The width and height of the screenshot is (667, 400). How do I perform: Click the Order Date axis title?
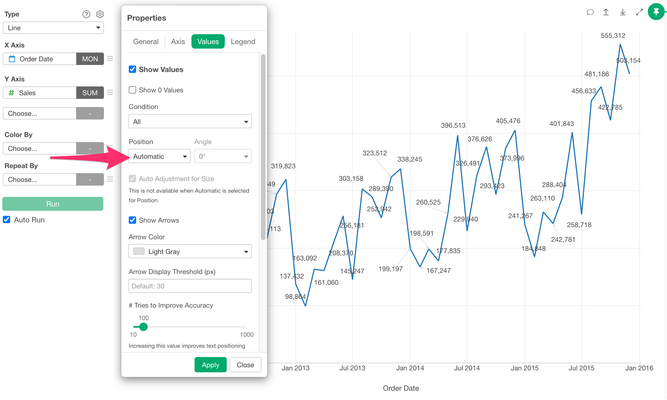pos(401,388)
